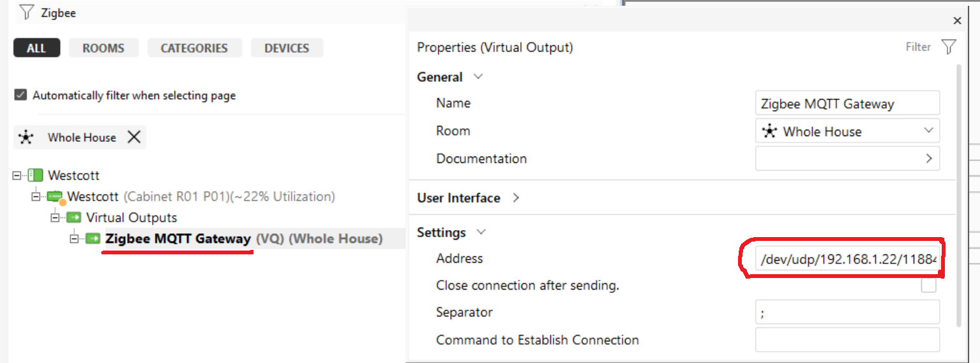This screenshot has width=980, height=363.
Task: Switch to the ROOMS tab
Action: 103,48
